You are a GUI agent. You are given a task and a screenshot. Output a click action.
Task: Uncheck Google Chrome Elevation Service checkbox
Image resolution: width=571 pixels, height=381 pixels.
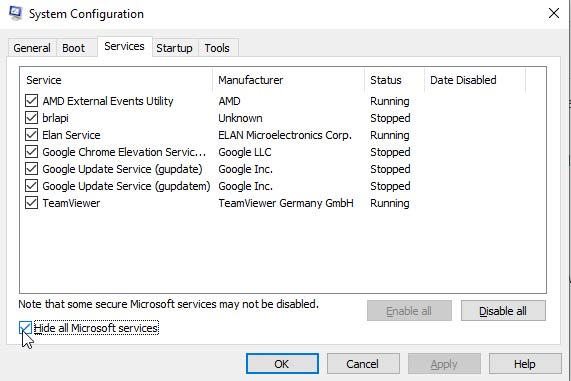coord(31,152)
